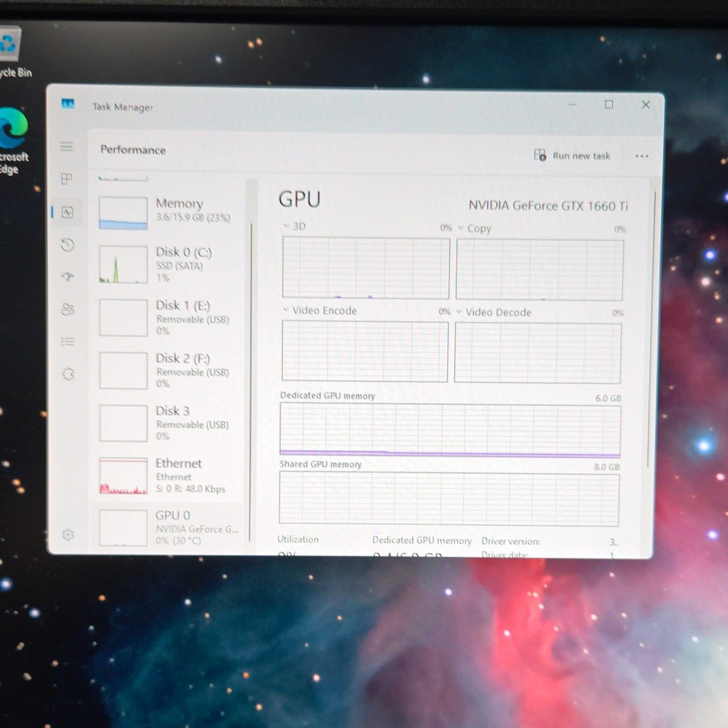The height and width of the screenshot is (728, 728).
Task: Click the right-side vertical scrollbar of the GPU pane
Action: point(652,328)
